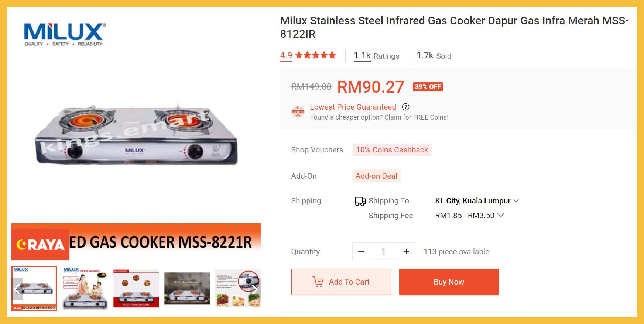Click the Lowest Price Guaranteed badge icon
This screenshot has height=324, width=644.
click(298, 111)
